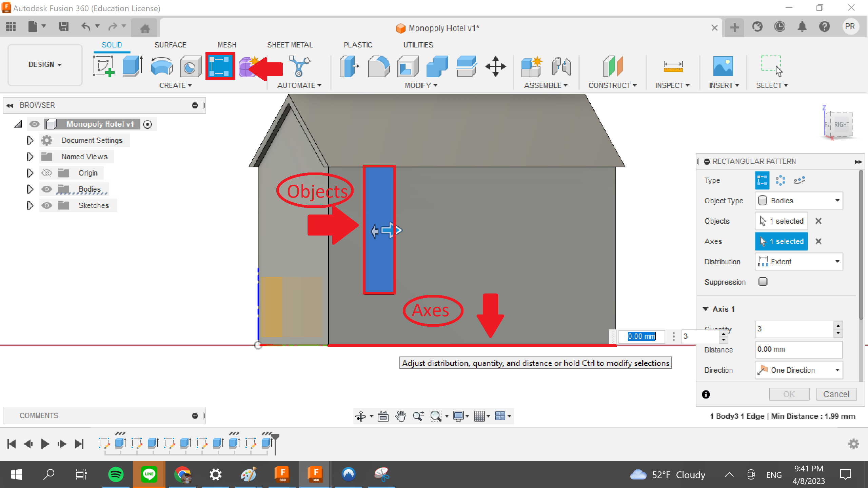Viewport: 868px width, 488px height.
Task: Select the Create Sketch tool
Action: pyautogui.click(x=103, y=66)
